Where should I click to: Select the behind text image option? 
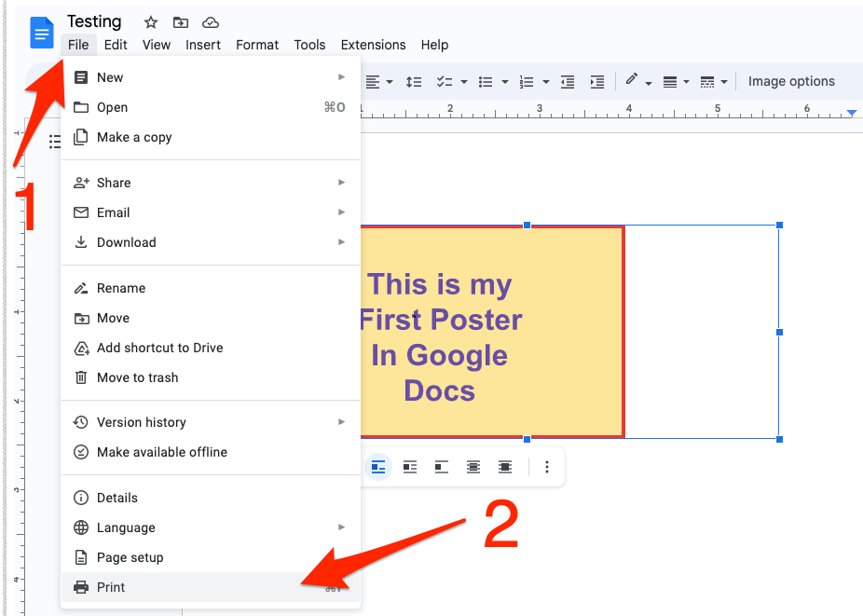tap(473, 468)
